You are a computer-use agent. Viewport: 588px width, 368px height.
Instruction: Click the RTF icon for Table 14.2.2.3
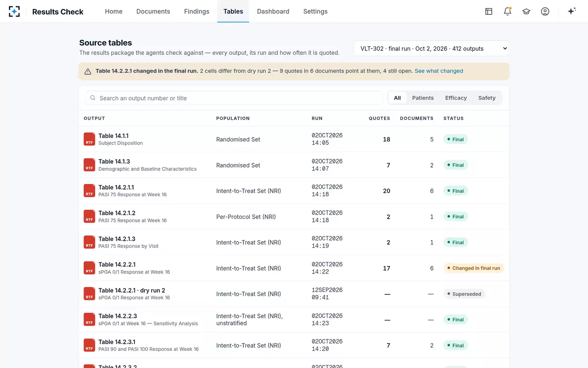tap(89, 319)
